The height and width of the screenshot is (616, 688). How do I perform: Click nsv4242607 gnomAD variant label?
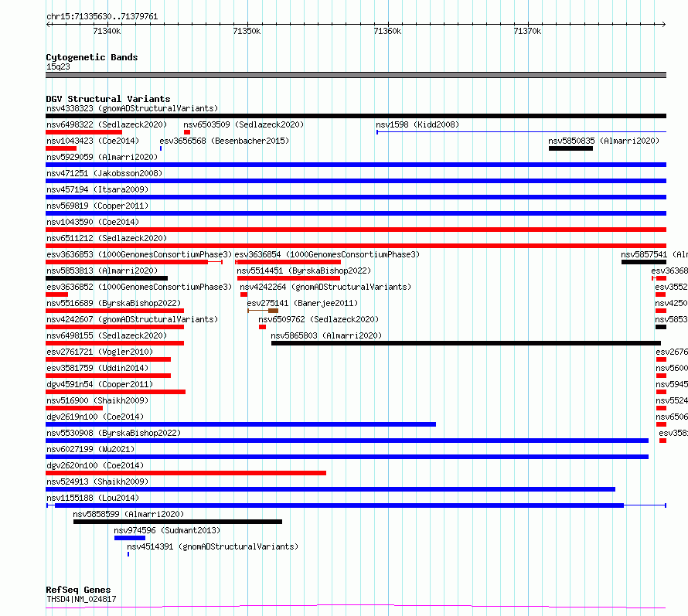(132, 319)
